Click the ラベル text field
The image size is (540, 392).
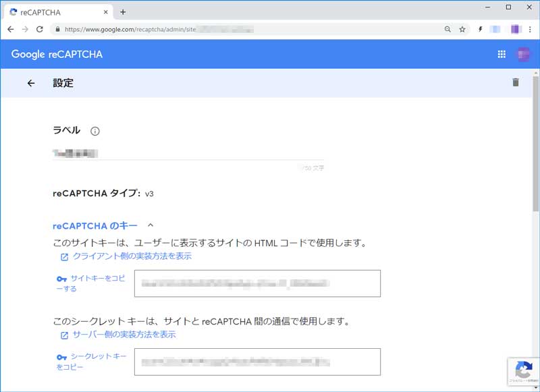(x=188, y=154)
